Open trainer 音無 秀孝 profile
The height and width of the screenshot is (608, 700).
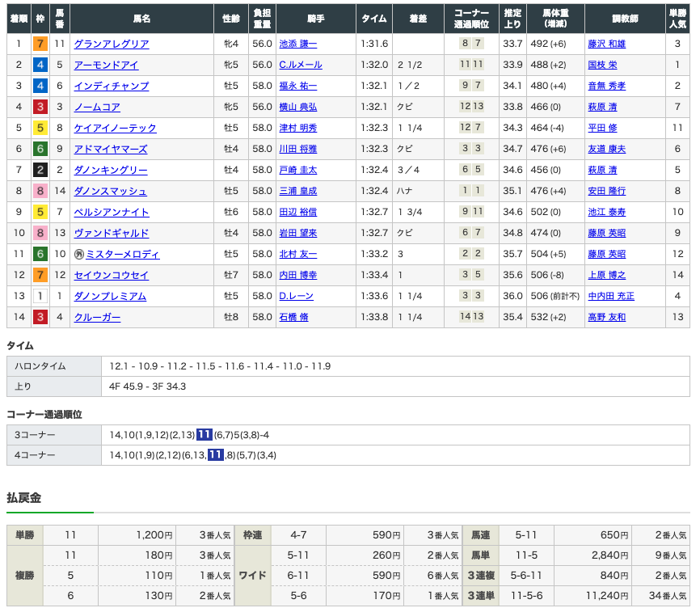pos(607,86)
